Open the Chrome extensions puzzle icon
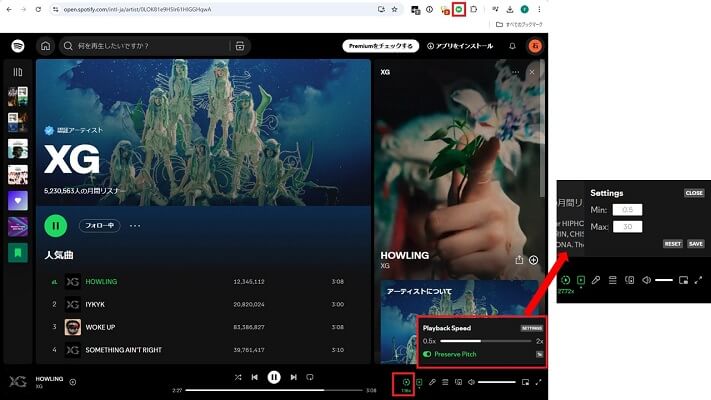The width and height of the screenshot is (711, 400). pos(474,9)
